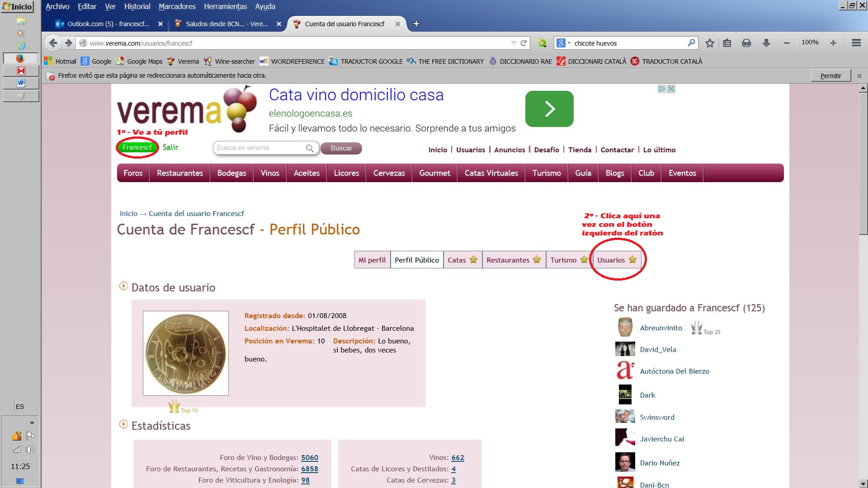Open the Marcadores menu

[x=177, y=6]
